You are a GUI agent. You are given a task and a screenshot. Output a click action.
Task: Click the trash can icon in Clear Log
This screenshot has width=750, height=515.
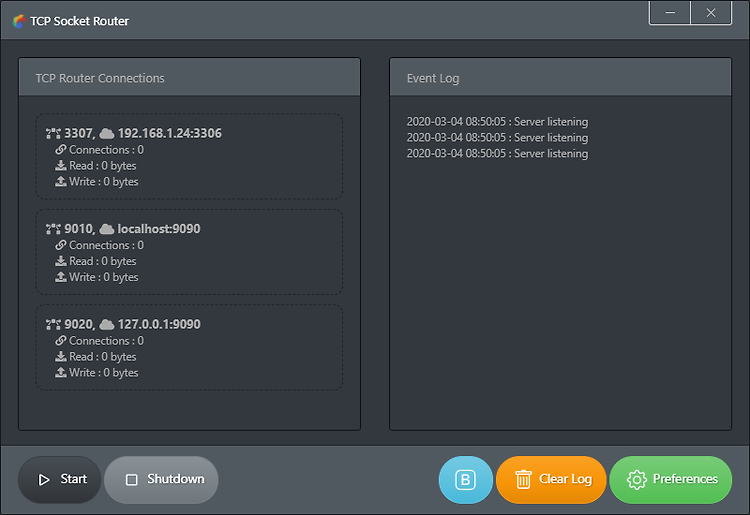point(523,480)
